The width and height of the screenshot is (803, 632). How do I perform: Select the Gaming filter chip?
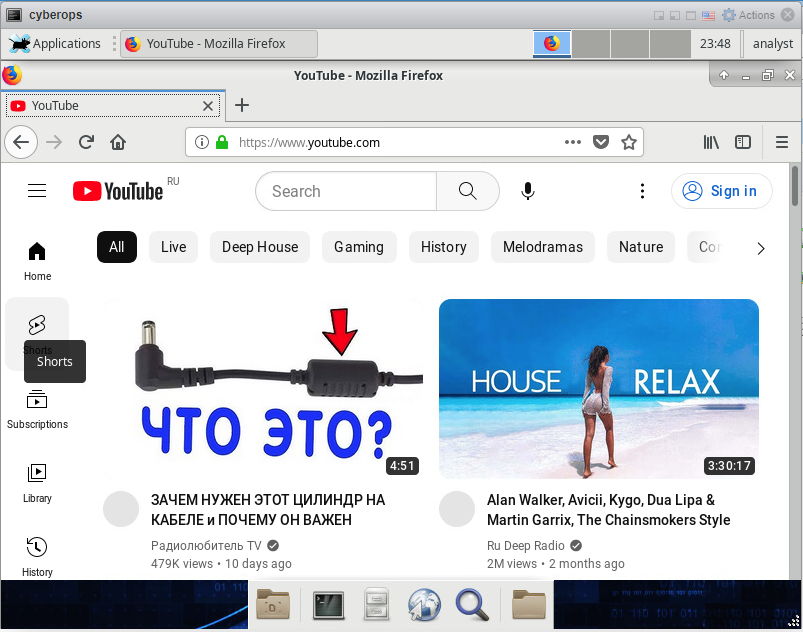(x=359, y=247)
